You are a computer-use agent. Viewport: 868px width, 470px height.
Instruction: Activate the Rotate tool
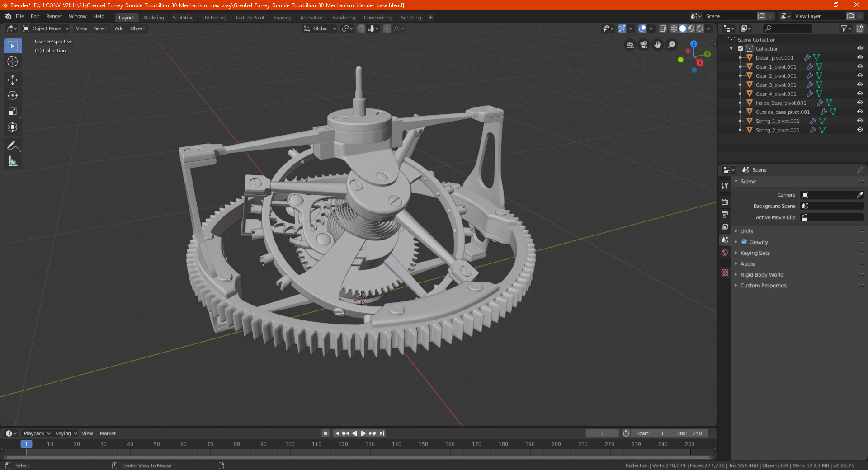[13, 96]
